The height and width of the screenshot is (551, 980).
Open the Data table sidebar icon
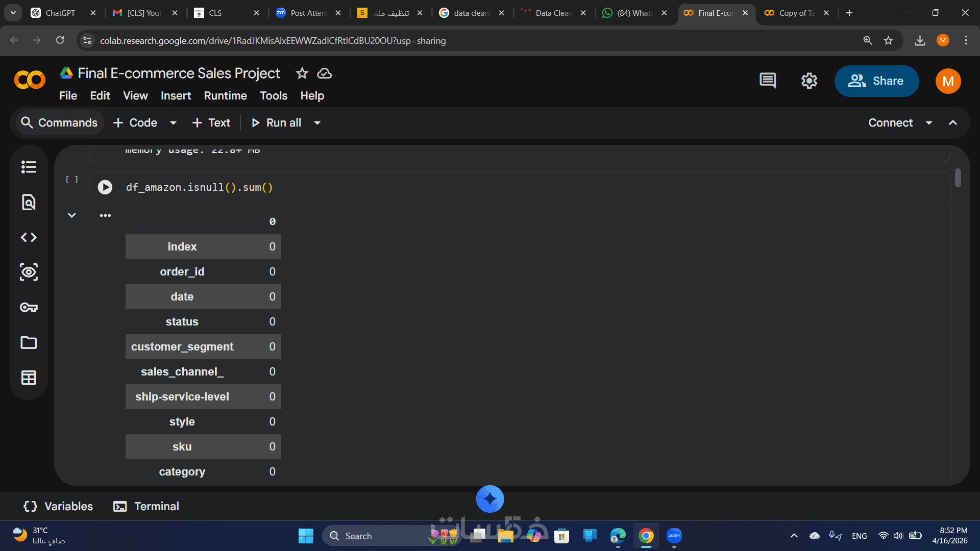[29, 378]
